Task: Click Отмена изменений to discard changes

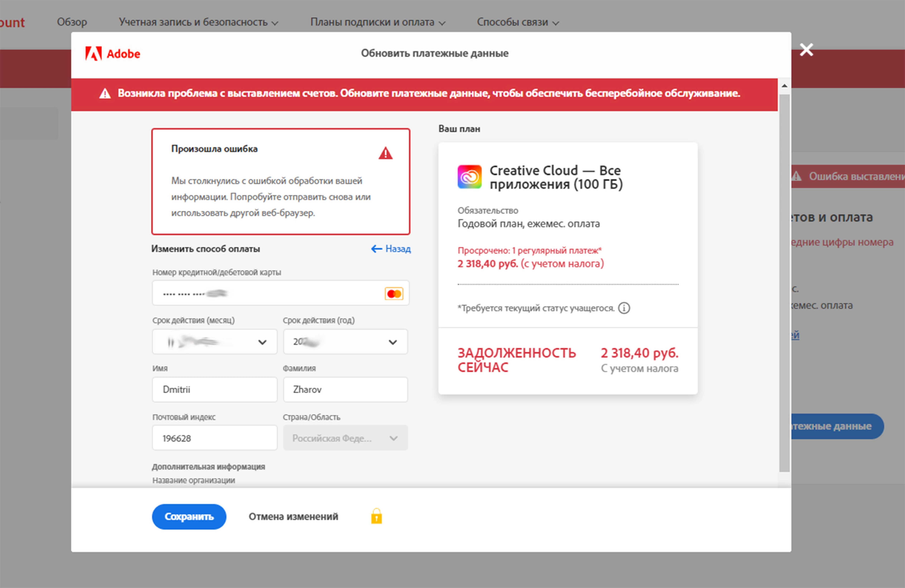Action: [293, 517]
